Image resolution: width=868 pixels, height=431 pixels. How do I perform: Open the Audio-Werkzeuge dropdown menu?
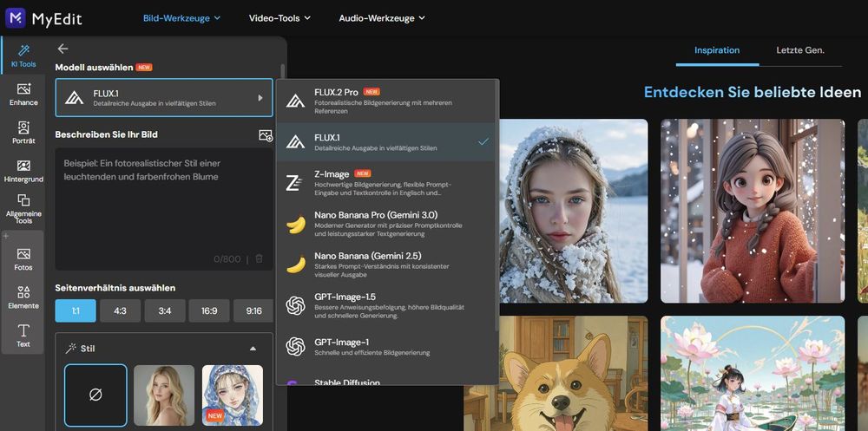pyautogui.click(x=382, y=18)
